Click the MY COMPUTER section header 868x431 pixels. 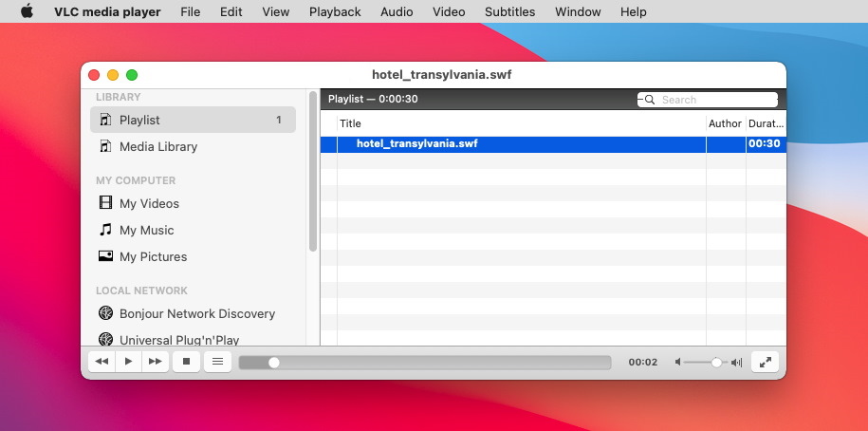pos(136,180)
